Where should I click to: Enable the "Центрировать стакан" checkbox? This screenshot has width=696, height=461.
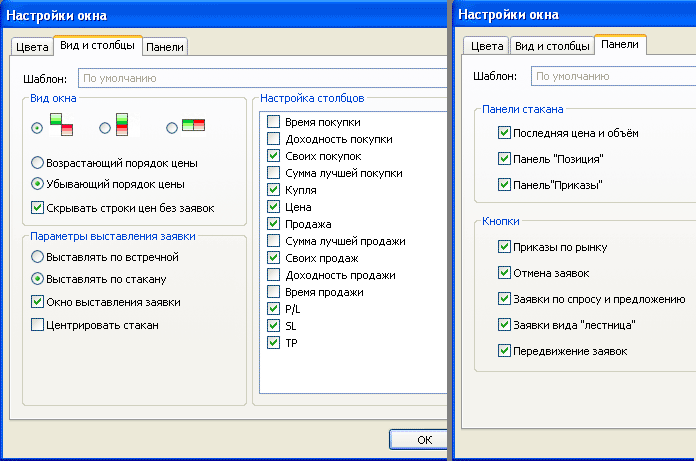tap(38, 324)
